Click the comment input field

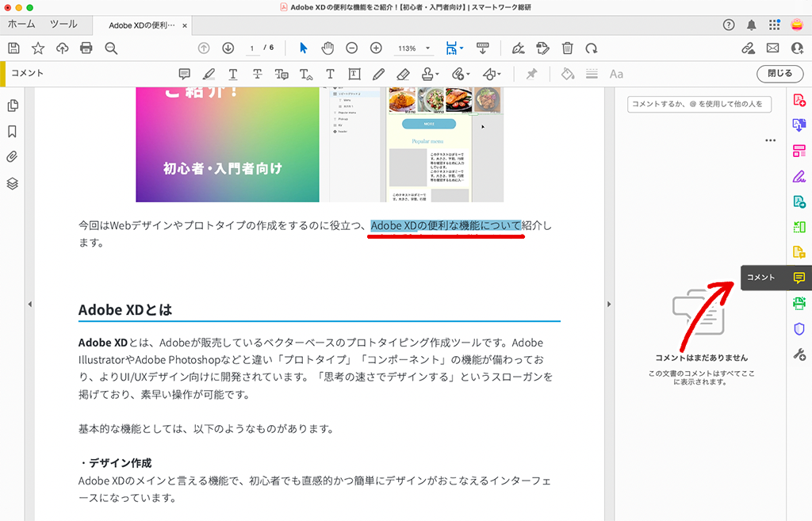(x=699, y=104)
